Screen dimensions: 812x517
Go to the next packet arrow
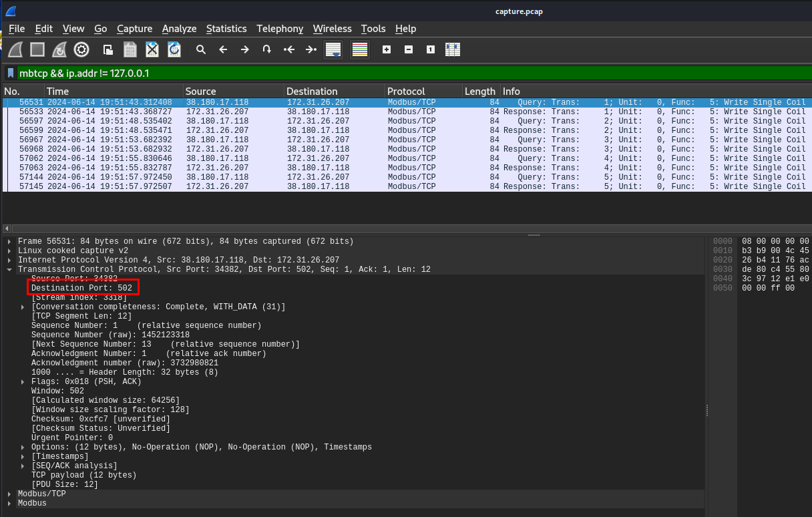(245, 49)
